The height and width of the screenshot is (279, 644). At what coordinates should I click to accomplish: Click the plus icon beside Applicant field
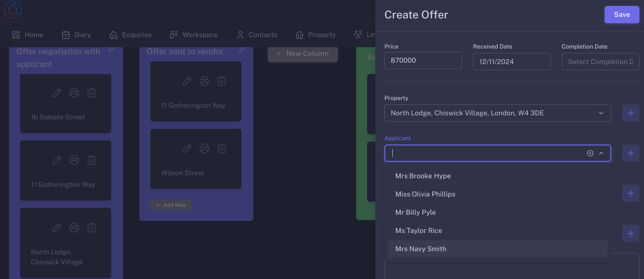(631, 153)
